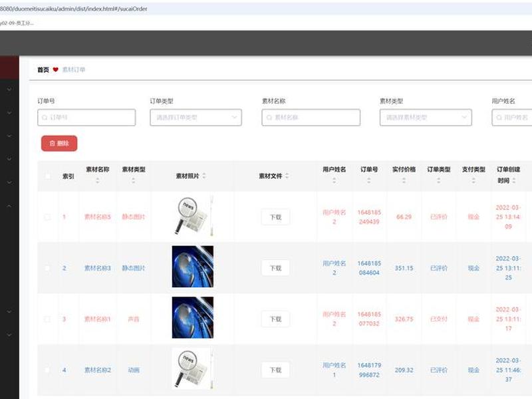The image size is (532, 399).
Task: Sort by 订单号 column arrows
Action: click(x=369, y=180)
